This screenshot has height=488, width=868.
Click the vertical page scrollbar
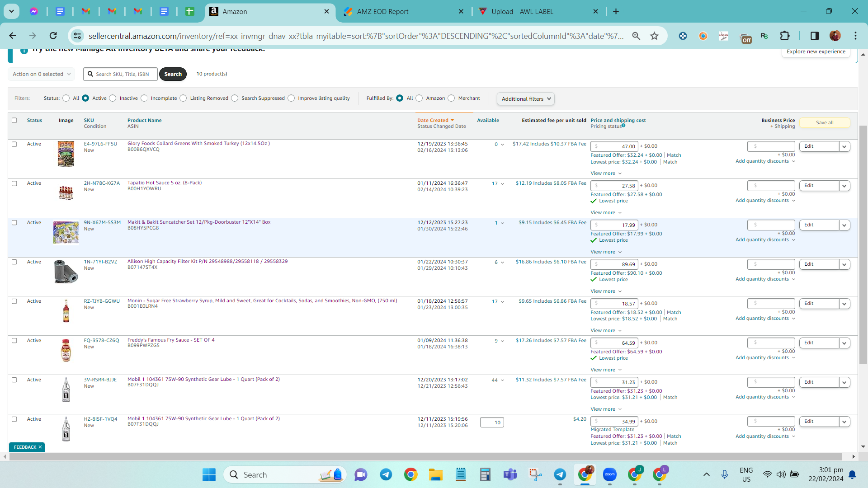(863, 244)
